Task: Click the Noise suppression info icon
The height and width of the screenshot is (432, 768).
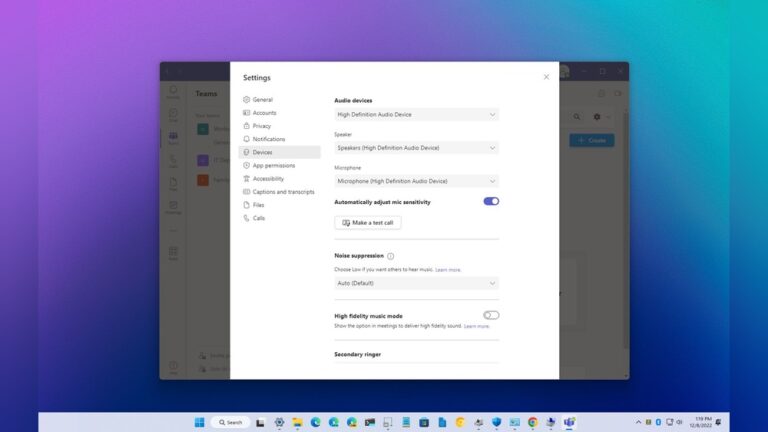Action: pos(390,256)
